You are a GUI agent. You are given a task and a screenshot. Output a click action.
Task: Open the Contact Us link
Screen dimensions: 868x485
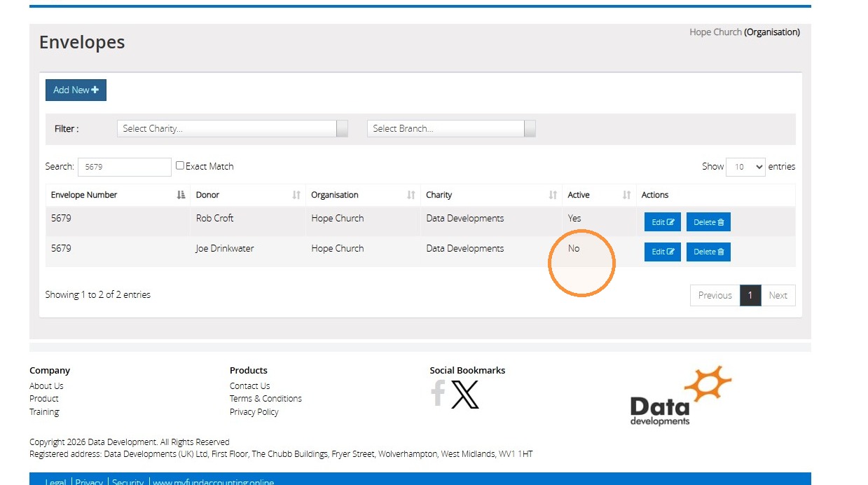pos(249,385)
